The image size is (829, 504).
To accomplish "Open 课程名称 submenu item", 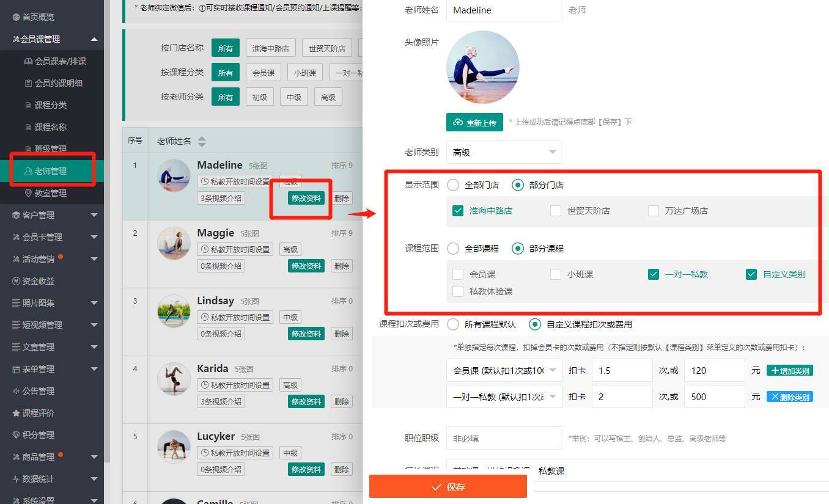I will click(46, 127).
